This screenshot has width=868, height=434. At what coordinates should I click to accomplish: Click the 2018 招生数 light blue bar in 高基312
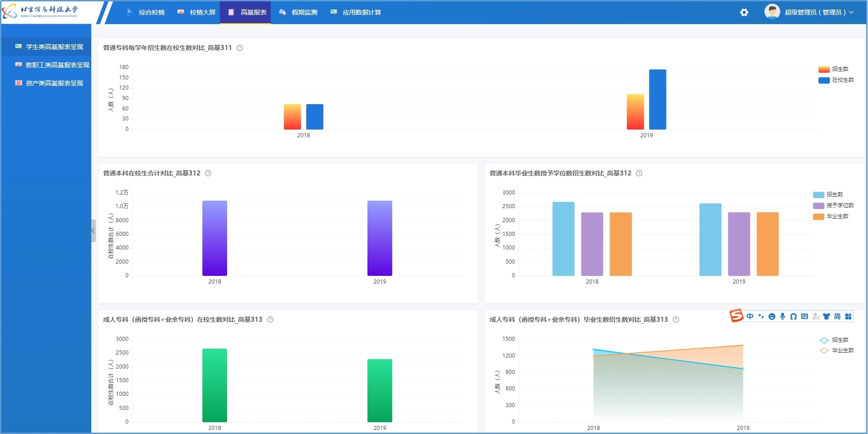tap(563, 239)
